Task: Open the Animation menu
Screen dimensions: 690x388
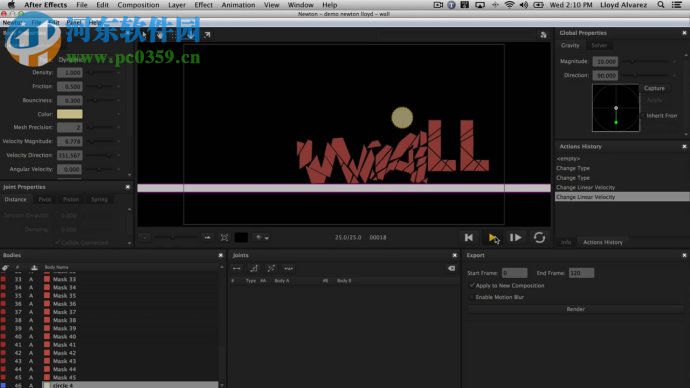Action: coord(239,5)
